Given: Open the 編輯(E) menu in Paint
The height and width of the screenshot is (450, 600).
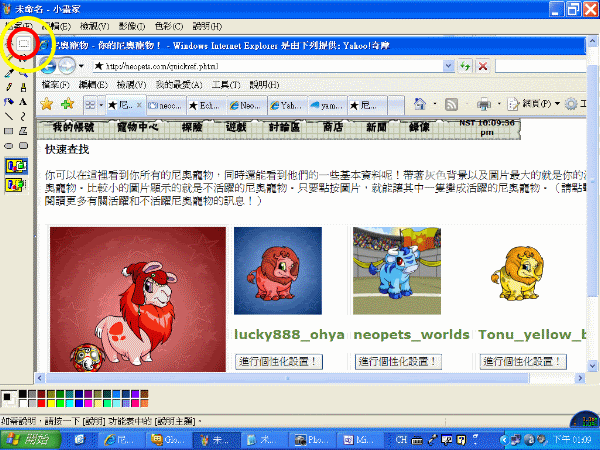Looking at the screenshot, I should (56, 26).
